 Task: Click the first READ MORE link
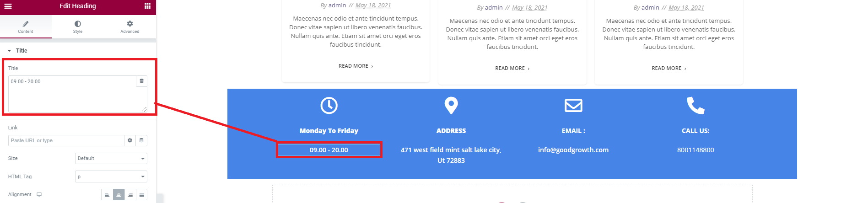click(x=356, y=66)
